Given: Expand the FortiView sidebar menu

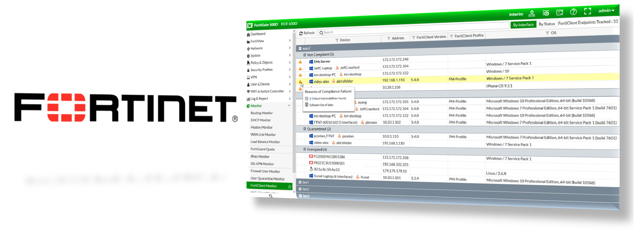Looking at the screenshot, I should [269, 41].
